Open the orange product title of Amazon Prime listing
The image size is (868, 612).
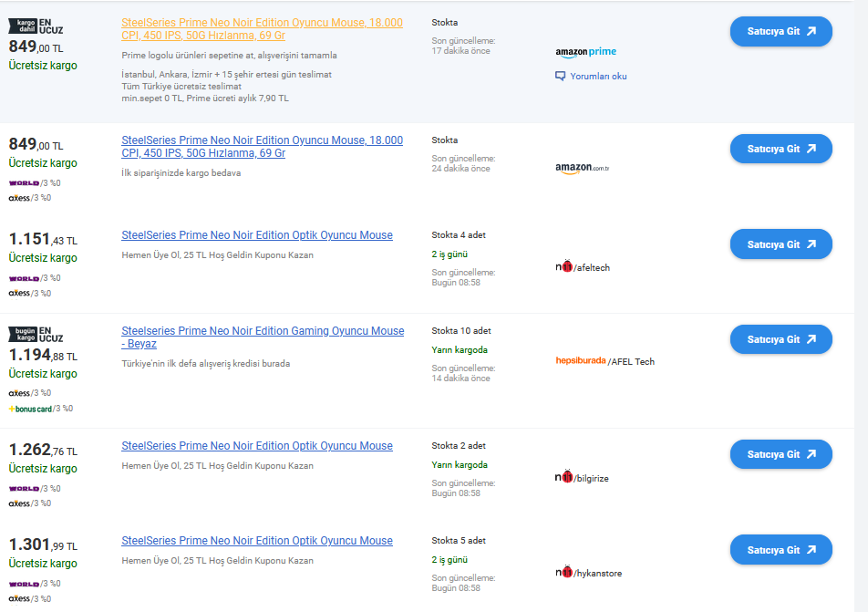[262, 28]
